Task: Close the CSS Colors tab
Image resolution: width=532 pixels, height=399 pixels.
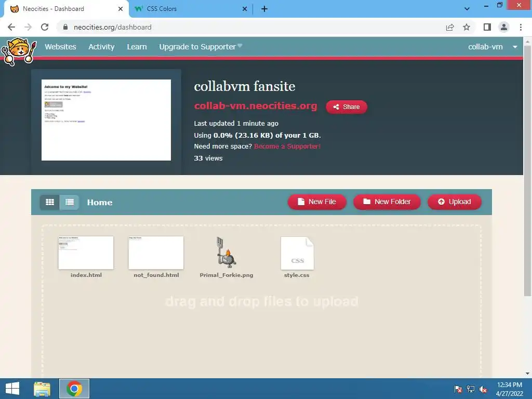Action: (x=245, y=9)
